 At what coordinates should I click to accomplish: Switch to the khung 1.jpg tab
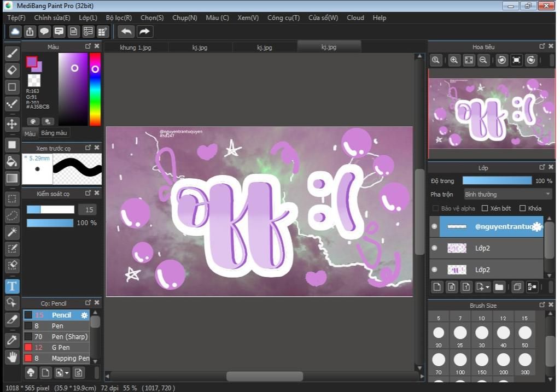point(136,48)
